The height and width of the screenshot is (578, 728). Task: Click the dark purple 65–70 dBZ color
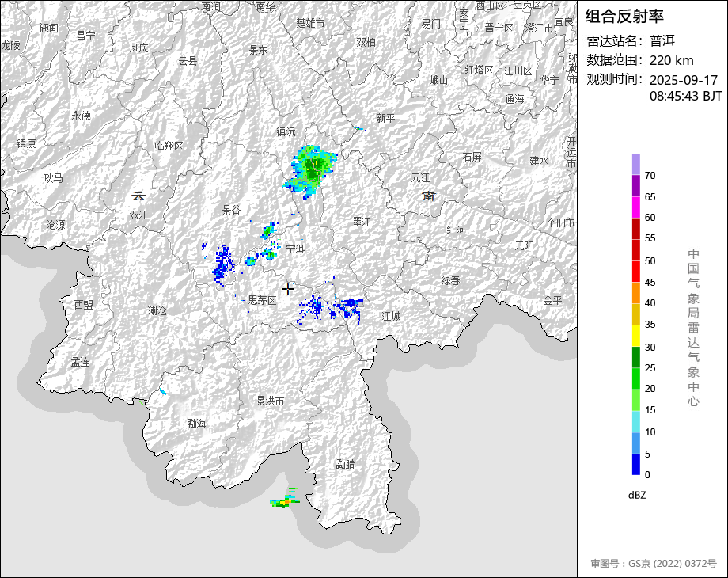[636, 186]
